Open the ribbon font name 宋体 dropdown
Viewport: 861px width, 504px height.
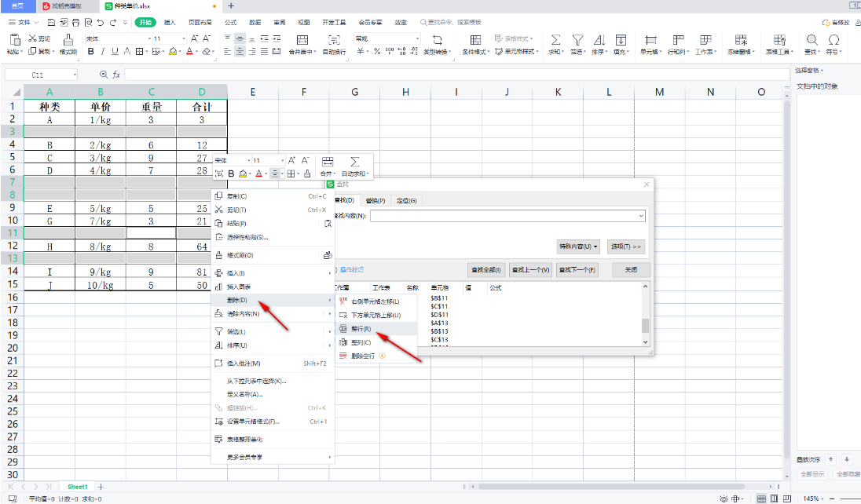149,38
